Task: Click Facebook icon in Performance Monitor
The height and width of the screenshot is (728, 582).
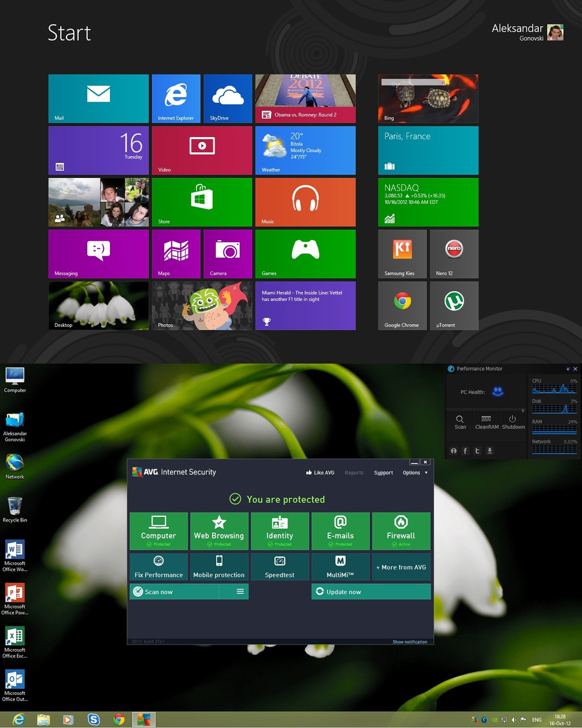Action: [x=466, y=450]
